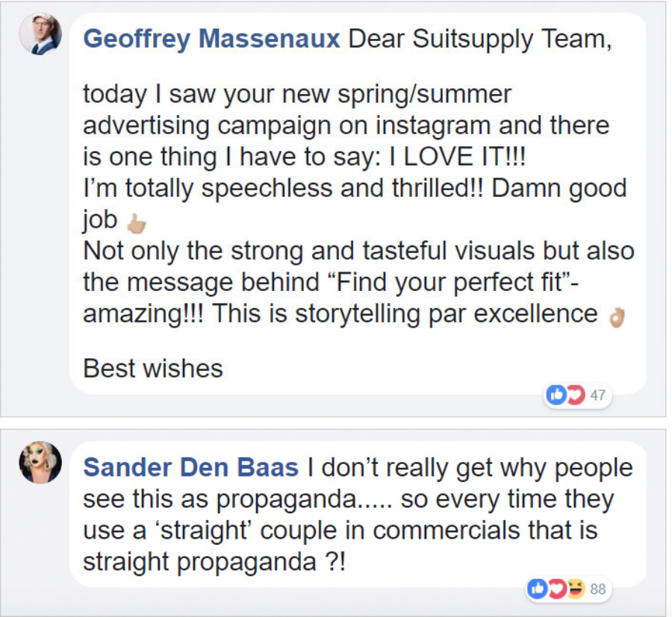Open Sander Den Baas's profile picture

[40, 463]
